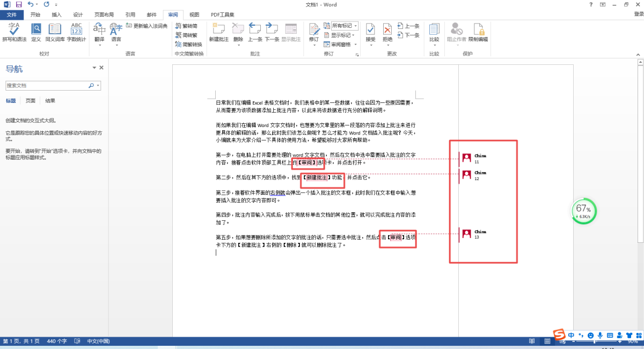Screen dimensions: 644x349
Task: Open 字数统计 word count tool
Action: tap(76, 32)
